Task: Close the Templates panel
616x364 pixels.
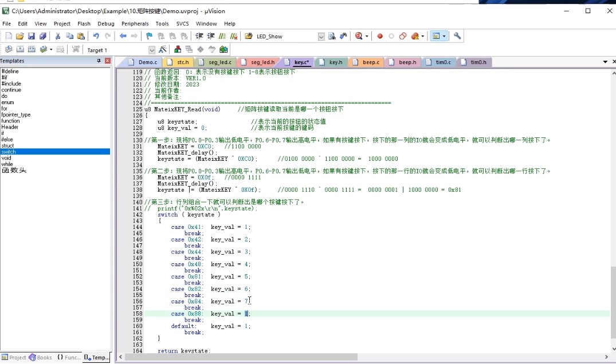Action: [108, 61]
